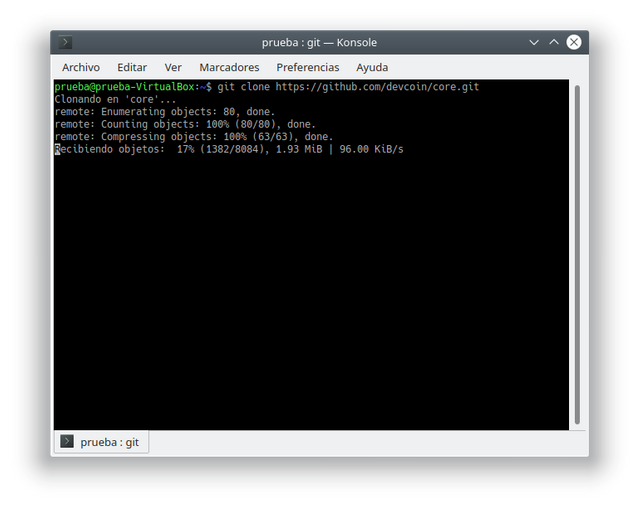Click the prueba@prueba-VirtualBox prompt text
Image resolution: width=640 pixels, height=508 pixels.
[x=124, y=87]
